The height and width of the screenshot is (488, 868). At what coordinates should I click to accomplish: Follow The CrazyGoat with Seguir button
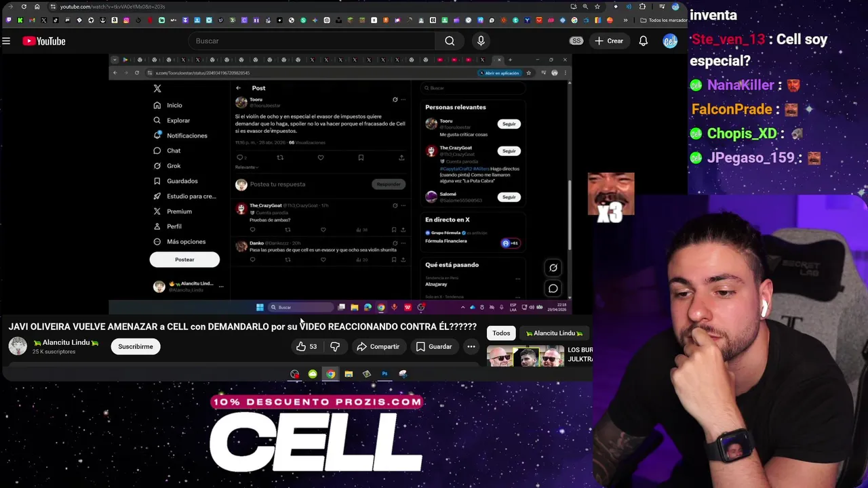tap(509, 151)
